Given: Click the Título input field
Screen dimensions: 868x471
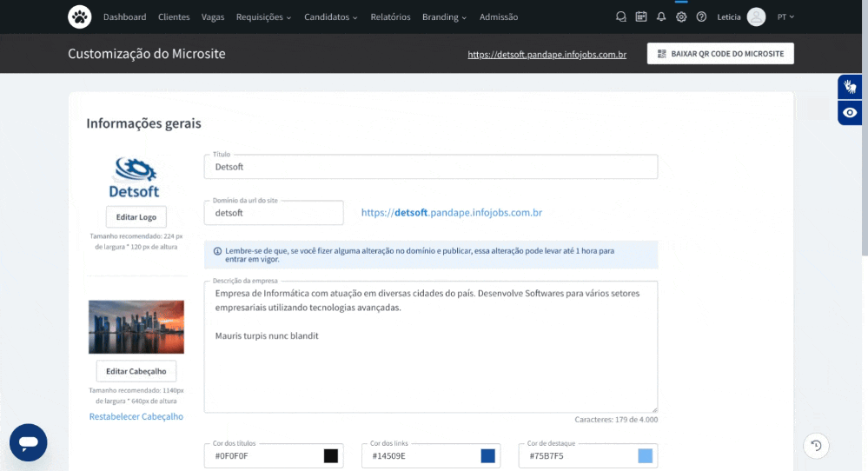Looking at the screenshot, I should [x=431, y=167].
